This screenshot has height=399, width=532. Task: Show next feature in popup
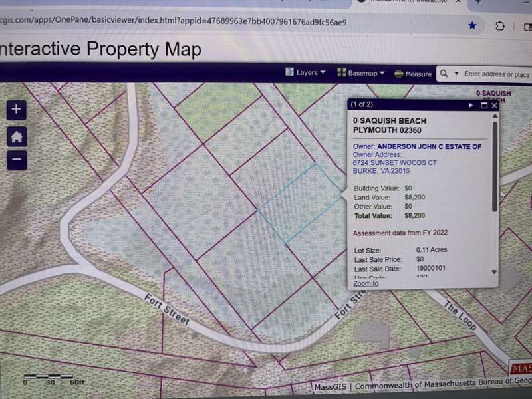471,105
